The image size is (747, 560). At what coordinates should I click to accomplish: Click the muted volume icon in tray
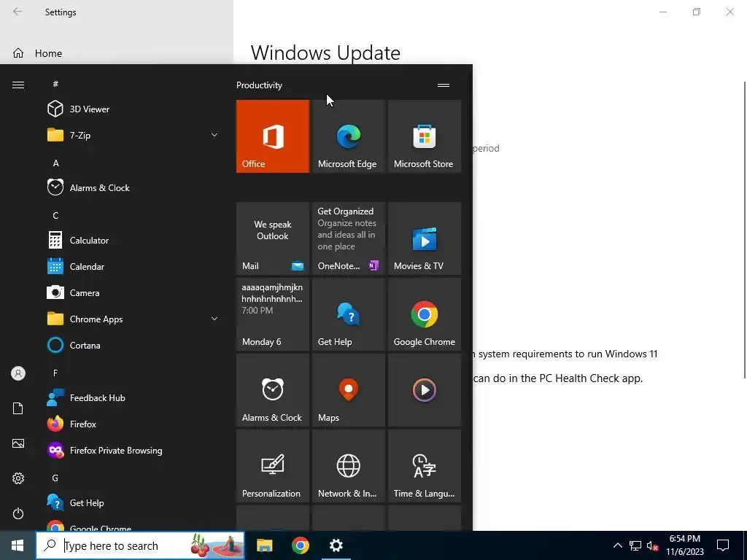pos(653,545)
